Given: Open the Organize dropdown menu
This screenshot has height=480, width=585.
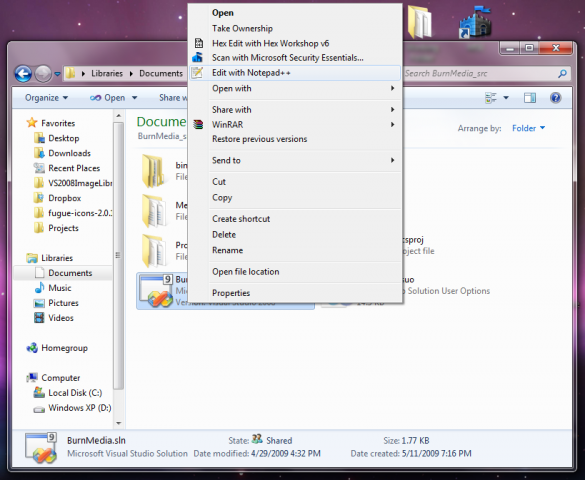Looking at the screenshot, I should pyautogui.click(x=46, y=98).
